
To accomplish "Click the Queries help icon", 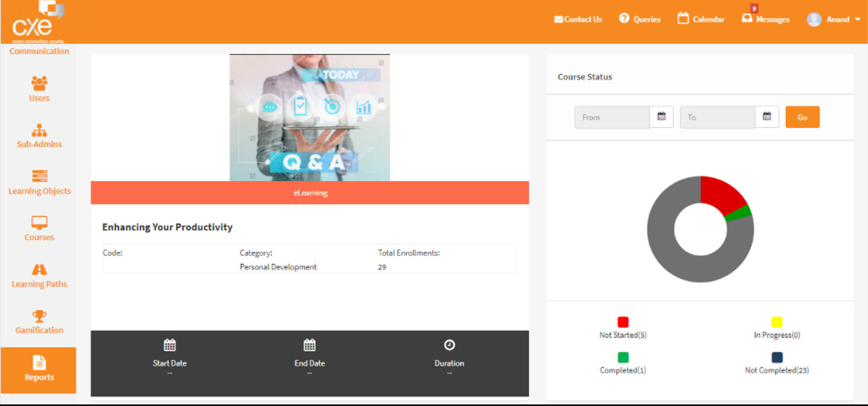I will pyautogui.click(x=624, y=19).
